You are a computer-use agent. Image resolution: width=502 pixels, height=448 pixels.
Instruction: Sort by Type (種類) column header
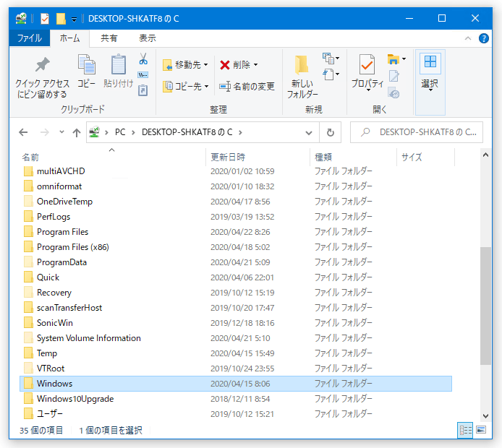pos(353,157)
